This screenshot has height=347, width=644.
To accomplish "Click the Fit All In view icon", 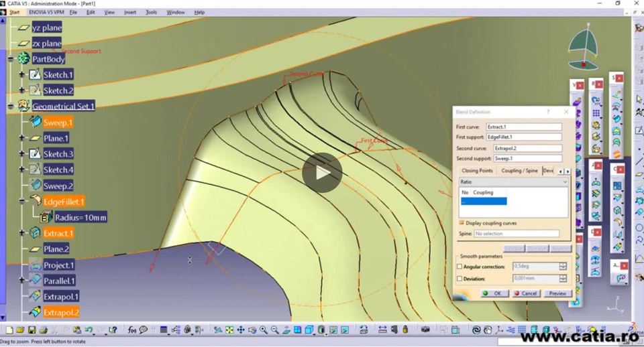I will (229, 330).
